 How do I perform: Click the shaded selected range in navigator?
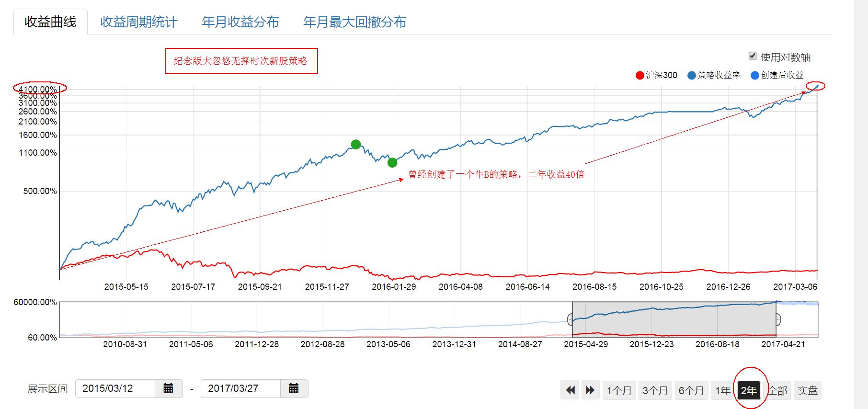674,319
